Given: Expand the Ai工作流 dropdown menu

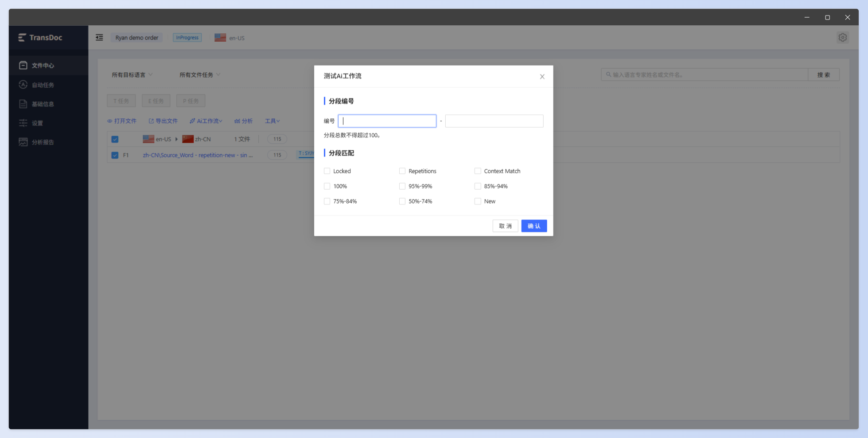Looking at the screenshot, I should (206, 121).
